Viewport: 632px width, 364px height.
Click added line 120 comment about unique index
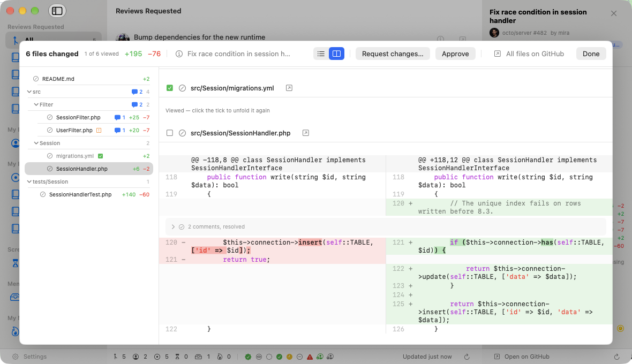(499, 207)
